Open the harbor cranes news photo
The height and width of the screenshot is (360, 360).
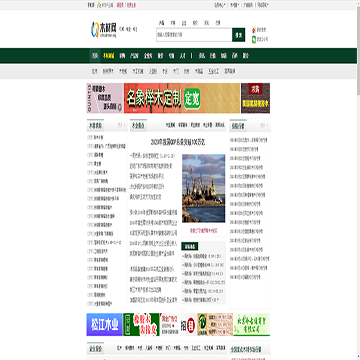[x=203, y=188]
